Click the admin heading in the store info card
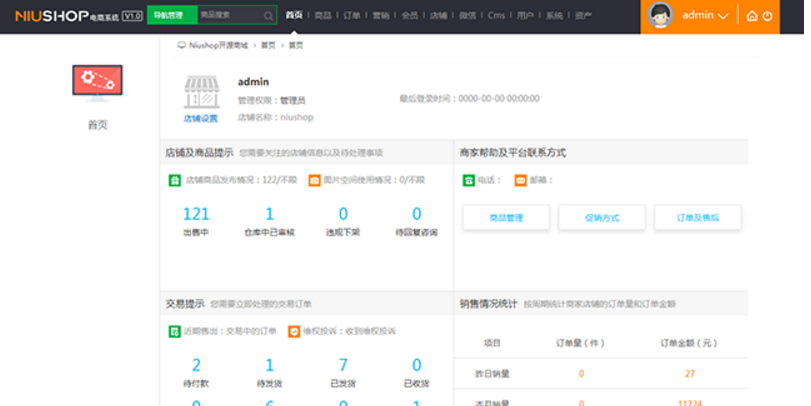This screenshot has height=406, width=811. (253, 82)
